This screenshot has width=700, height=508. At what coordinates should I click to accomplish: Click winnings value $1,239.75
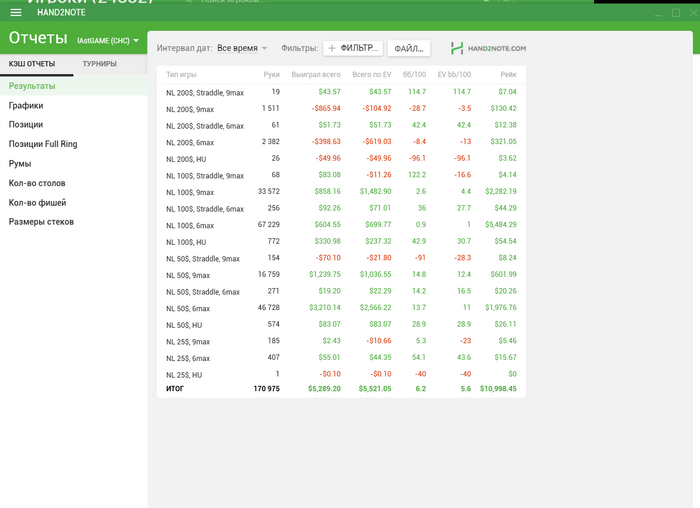(325, 275)
